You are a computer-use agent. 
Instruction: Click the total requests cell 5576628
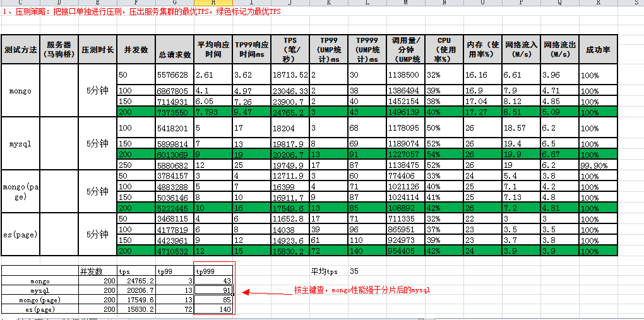(x=174, y=74)
